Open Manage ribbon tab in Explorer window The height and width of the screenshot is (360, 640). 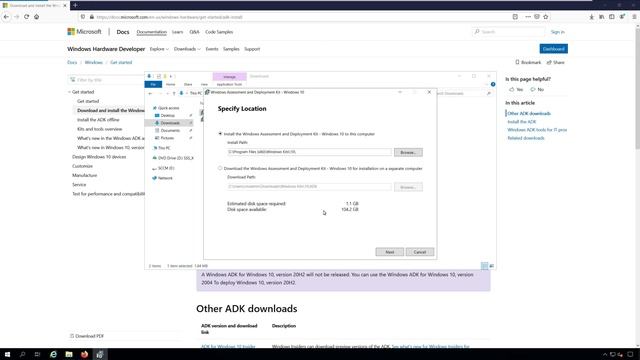click(x=229, y=77)
